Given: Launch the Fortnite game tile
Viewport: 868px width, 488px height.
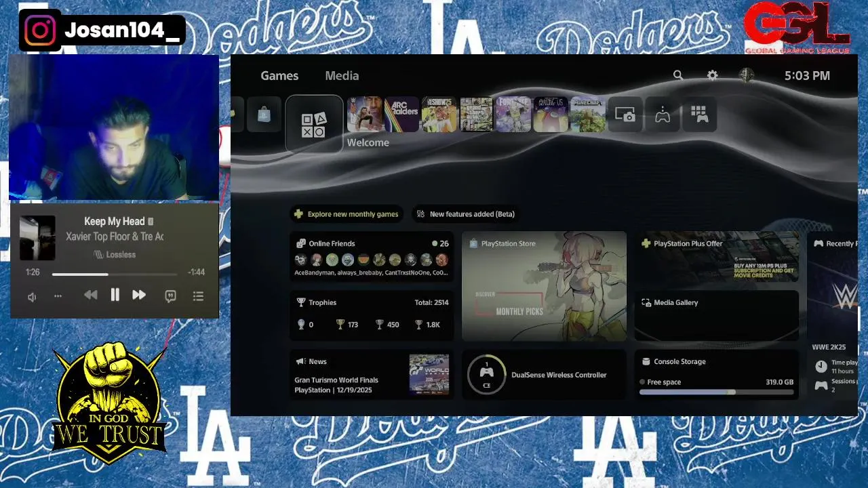Looking at the screenshot, I should point(513,115).
